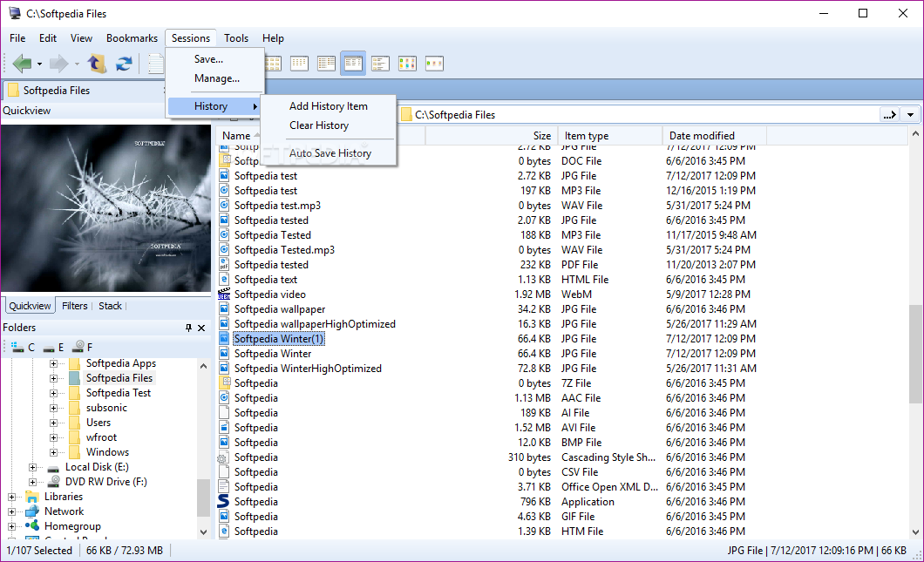Screen dimensions: 924x562
Task: Click the Libraries icon in tree
Action: [32, 497]
